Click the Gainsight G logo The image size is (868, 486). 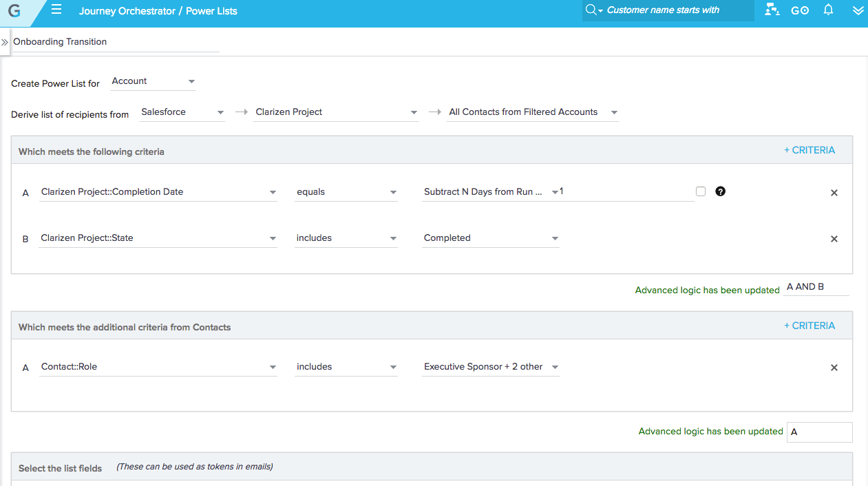click(x=14, y=10)
